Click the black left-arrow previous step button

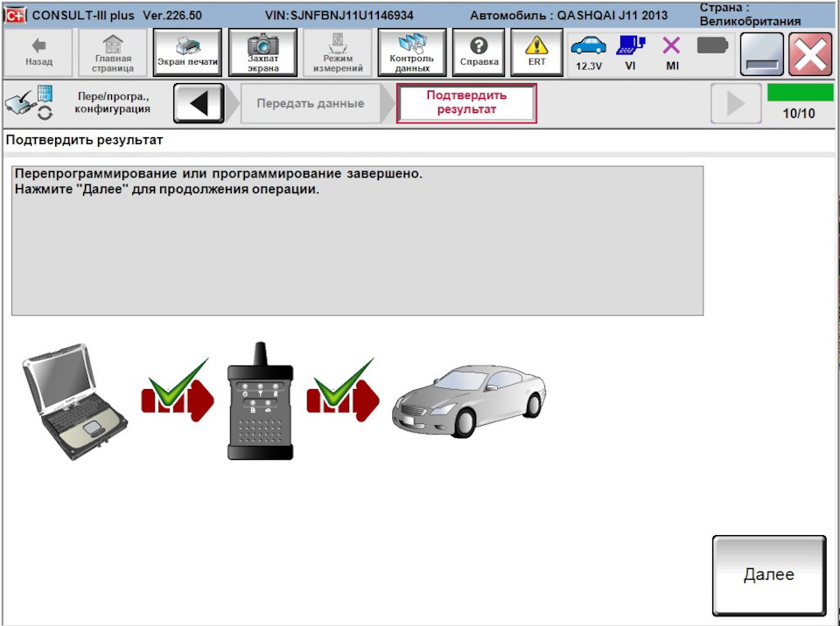[199, 103]
